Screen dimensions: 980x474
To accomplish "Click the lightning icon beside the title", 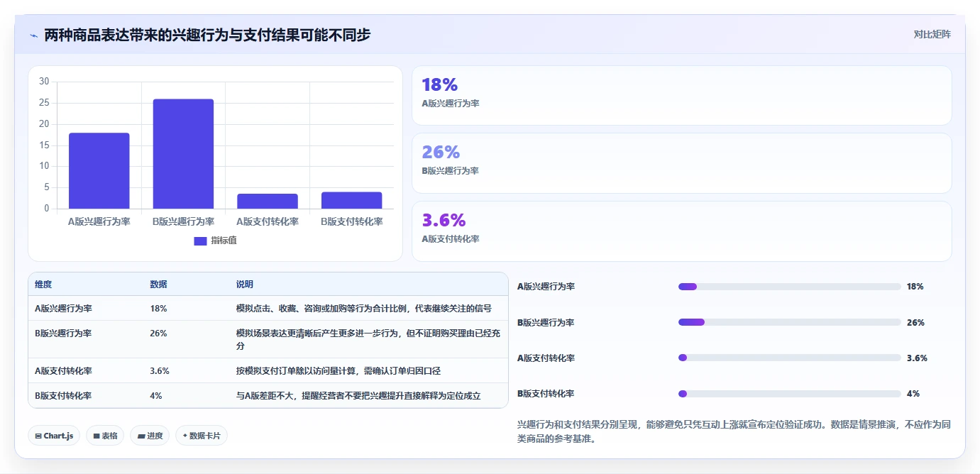I will pyautogui.click(x=33, y=35).
